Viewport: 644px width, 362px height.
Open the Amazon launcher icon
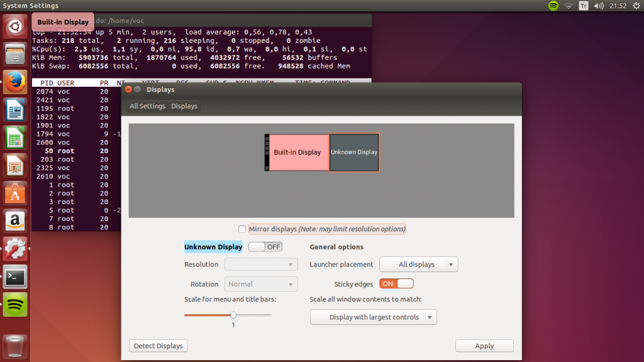click(15, 221)
